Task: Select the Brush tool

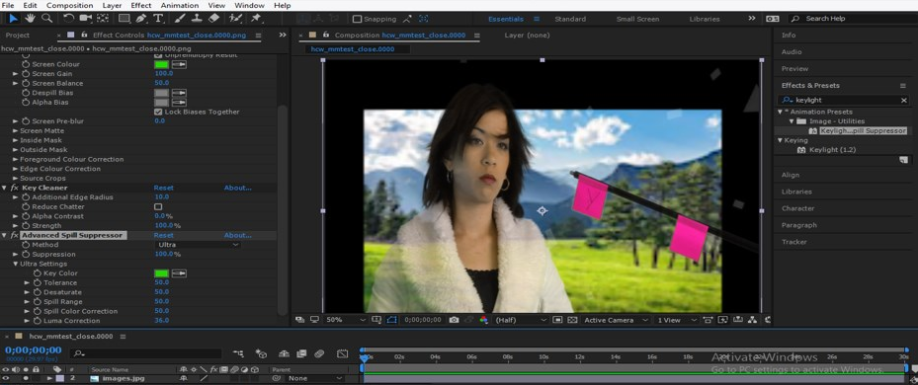Action: tap(180, 19)
